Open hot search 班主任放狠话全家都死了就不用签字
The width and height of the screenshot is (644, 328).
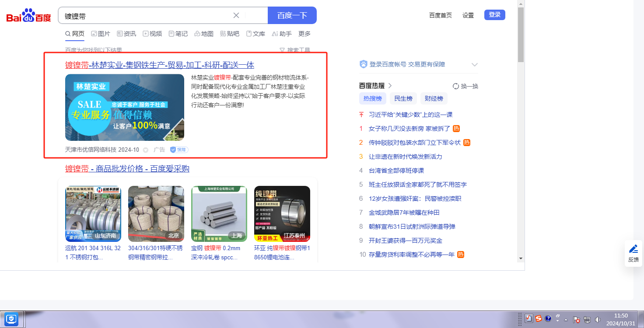coord(418,185)
